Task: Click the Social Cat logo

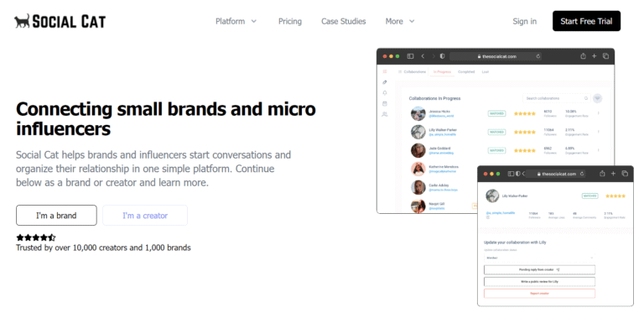Action: tap(60, 21)
